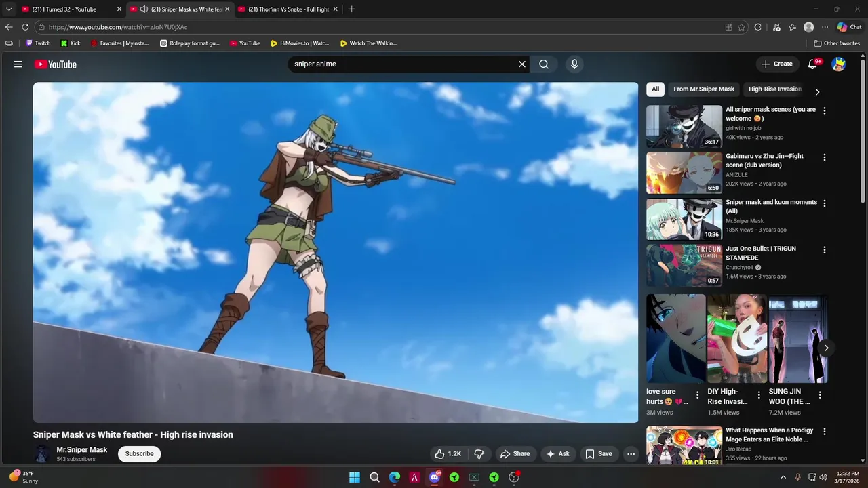Open the YouTube account avatar menu
Screen dimensions: 868x488
tap(839, 64)
